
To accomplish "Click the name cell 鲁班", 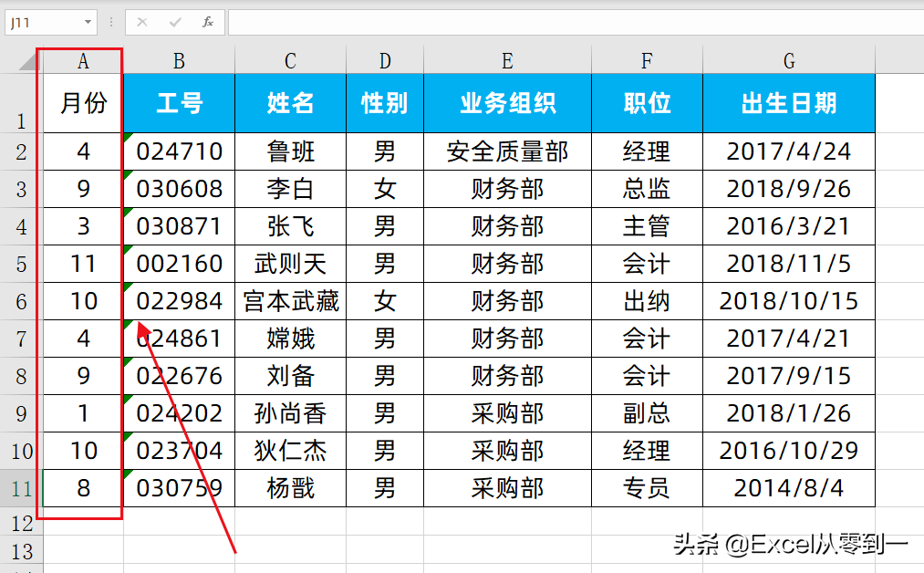I will pos(291,151).
